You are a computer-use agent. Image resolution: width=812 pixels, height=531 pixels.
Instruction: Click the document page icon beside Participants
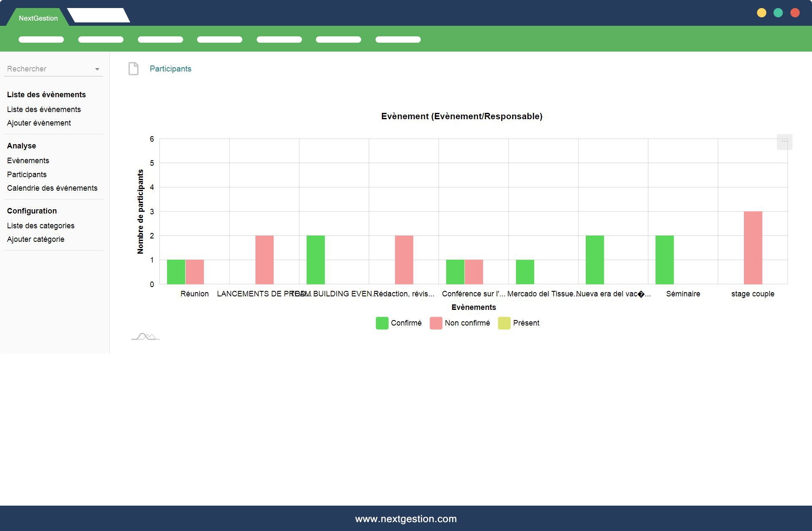pyautogui.click(x=133, y=68)
